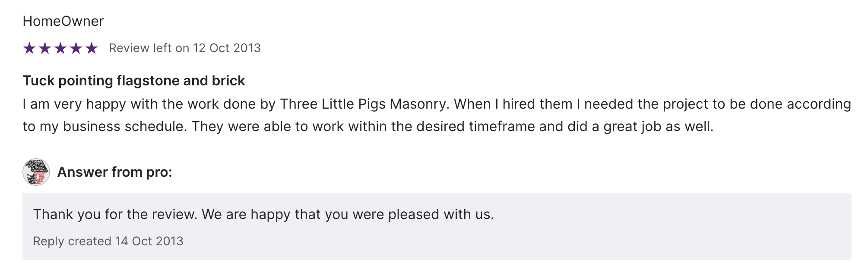
Task: Click the 'Tuck pointing flagstone and brick' title
Action: click(x=134, y=81)
